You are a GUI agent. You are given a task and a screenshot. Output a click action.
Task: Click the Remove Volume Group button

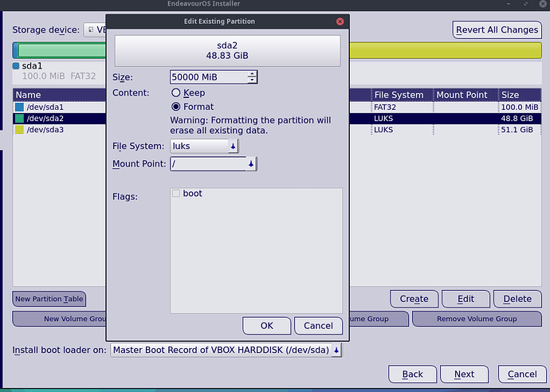[477, 319]
